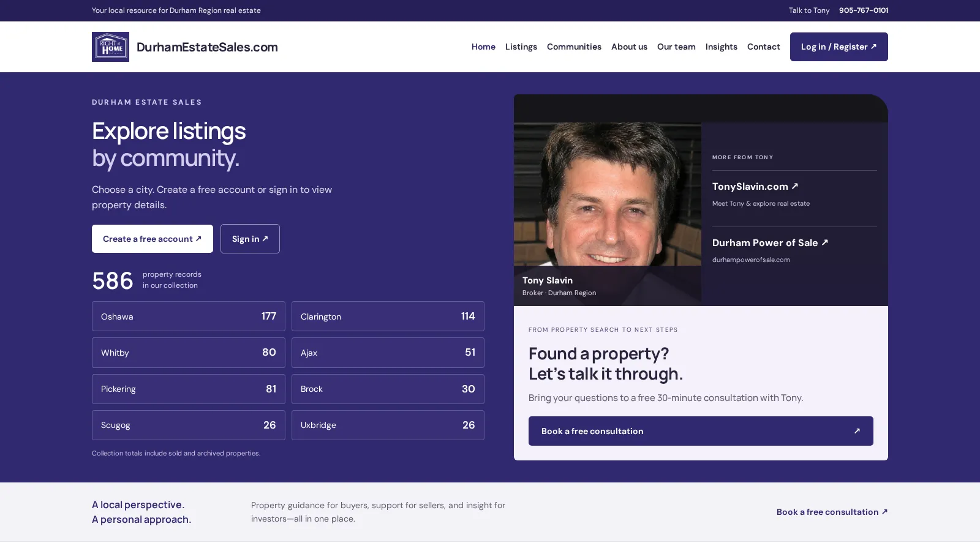Click the footer Book a free consultation link
980x551 pixels.
(832, 512)
